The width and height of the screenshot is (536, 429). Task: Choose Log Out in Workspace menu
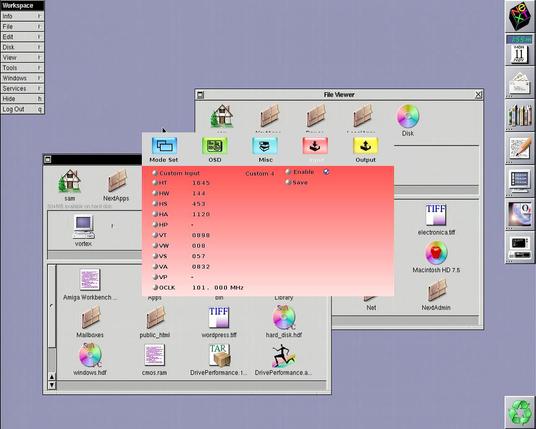(x=22, y=109)
